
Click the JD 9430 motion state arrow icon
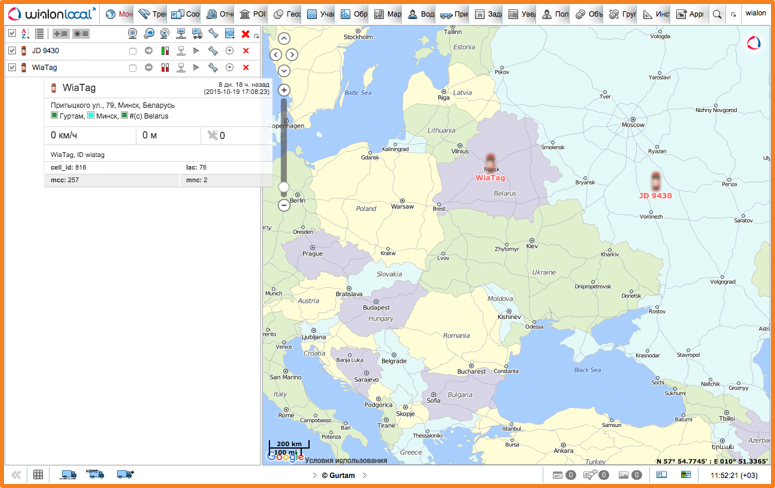coord(149,50)
